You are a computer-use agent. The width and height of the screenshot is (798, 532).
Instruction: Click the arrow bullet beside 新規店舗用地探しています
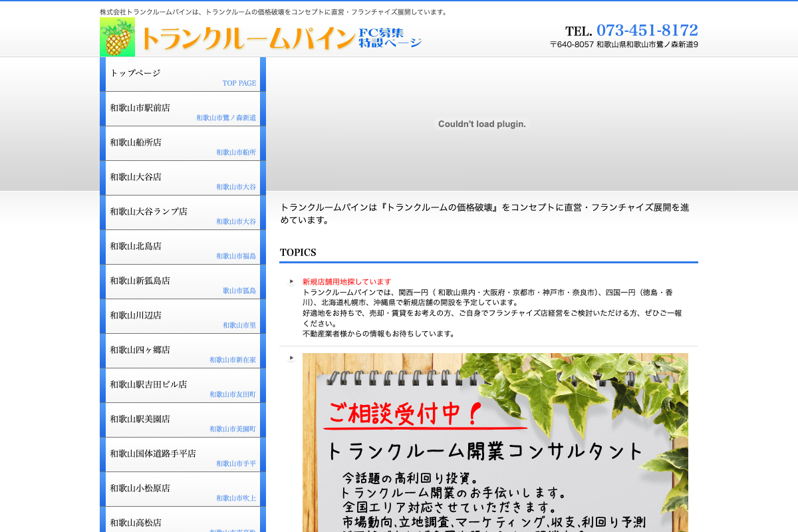[291, 282]
